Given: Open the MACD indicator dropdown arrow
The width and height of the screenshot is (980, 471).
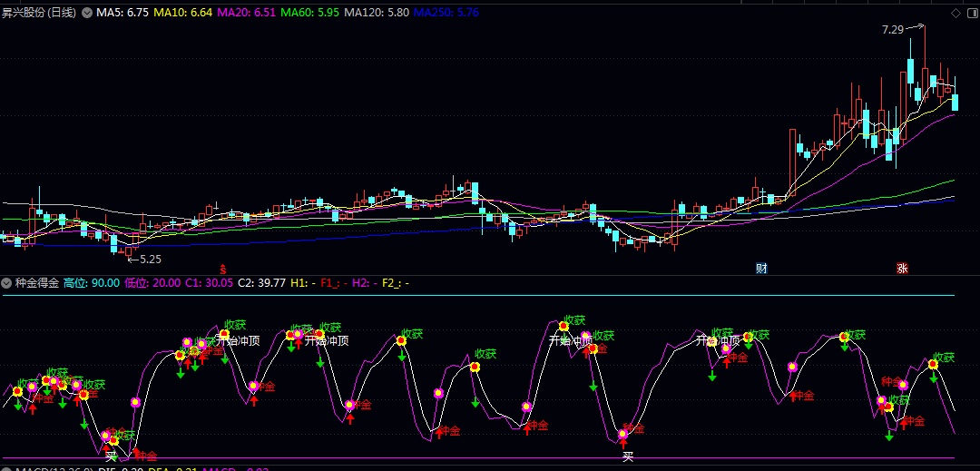Looking at the screenshot, I should [x=7, y=469].
